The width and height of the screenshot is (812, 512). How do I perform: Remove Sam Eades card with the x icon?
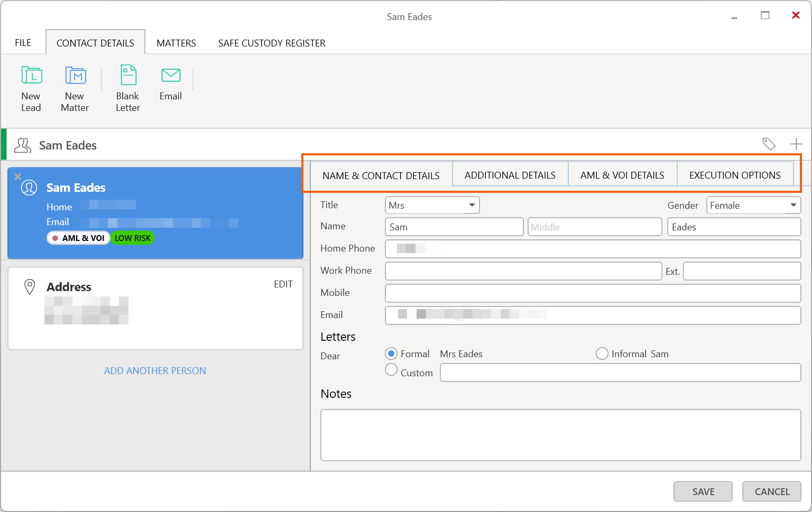[x=17, y=176]
